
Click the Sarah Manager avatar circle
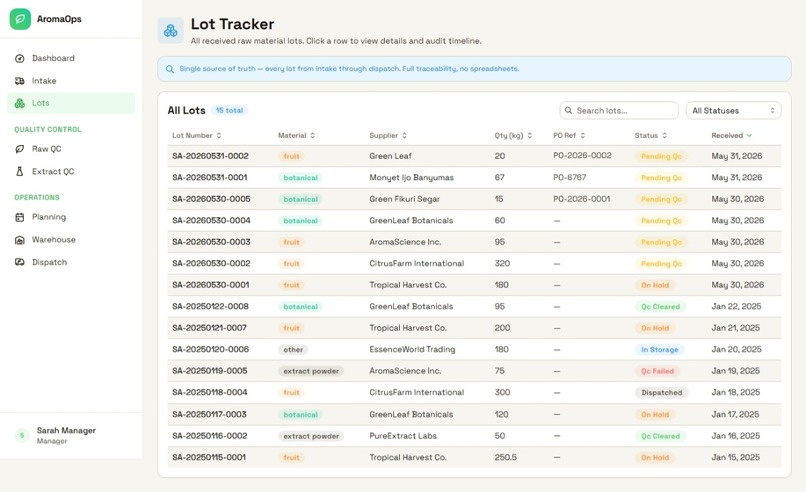tap(22, 435)
